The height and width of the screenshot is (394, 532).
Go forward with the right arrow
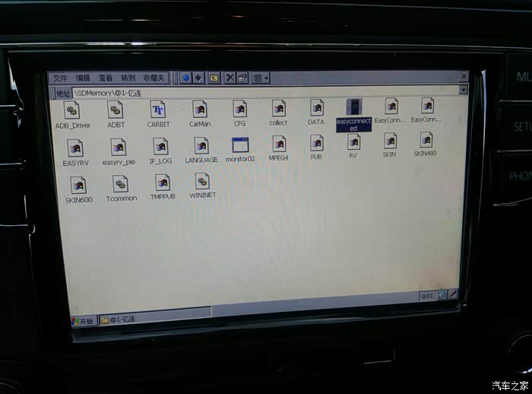(x=198, y=78)
